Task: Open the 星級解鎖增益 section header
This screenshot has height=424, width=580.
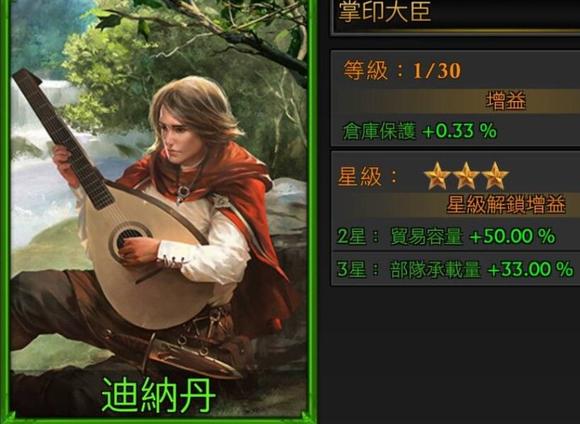Action: coord(456,204)
